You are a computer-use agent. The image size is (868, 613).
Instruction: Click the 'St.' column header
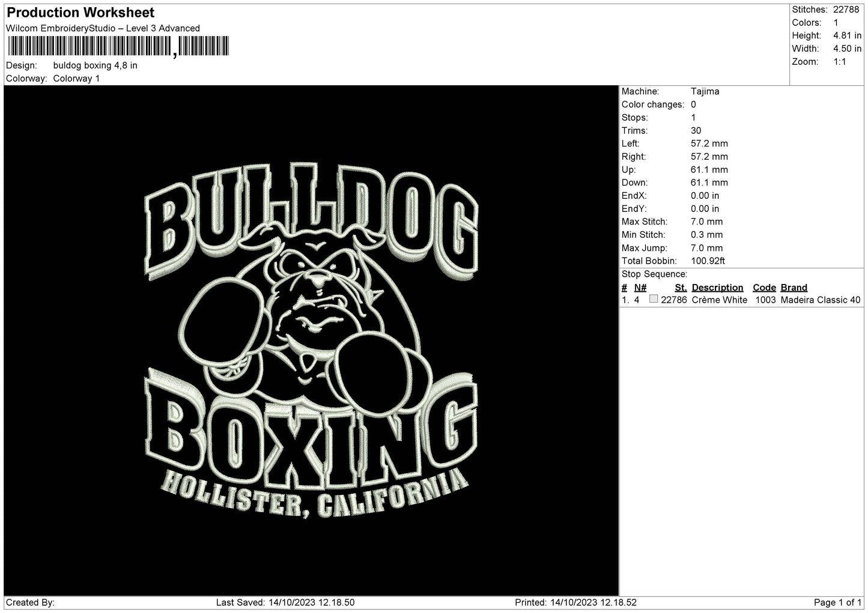click(x=681, y=288)
